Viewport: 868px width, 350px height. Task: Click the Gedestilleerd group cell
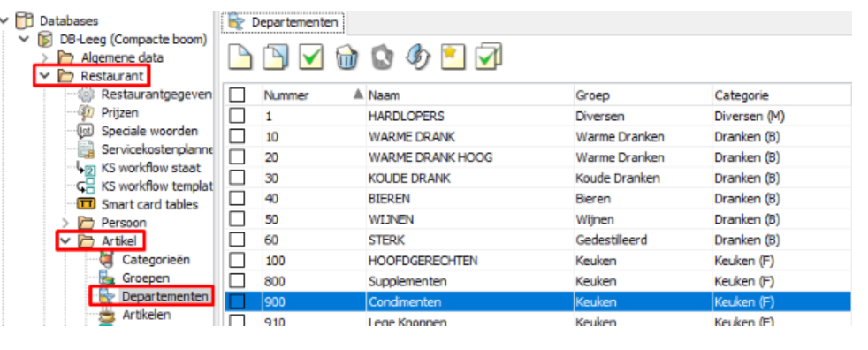point(643,240)
